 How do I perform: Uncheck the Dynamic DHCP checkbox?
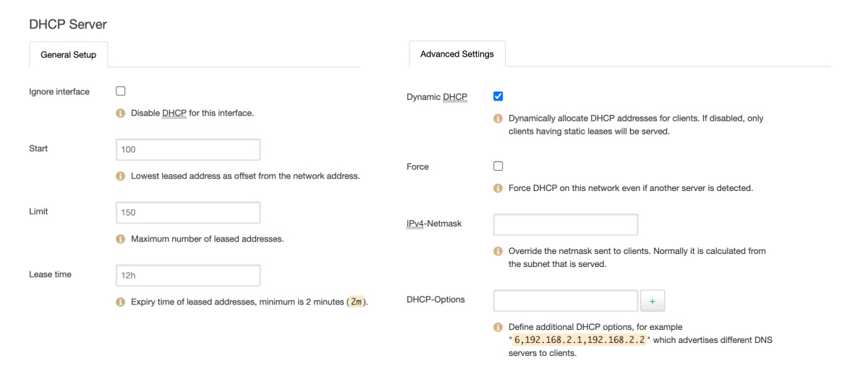click(x=498, y=96)
